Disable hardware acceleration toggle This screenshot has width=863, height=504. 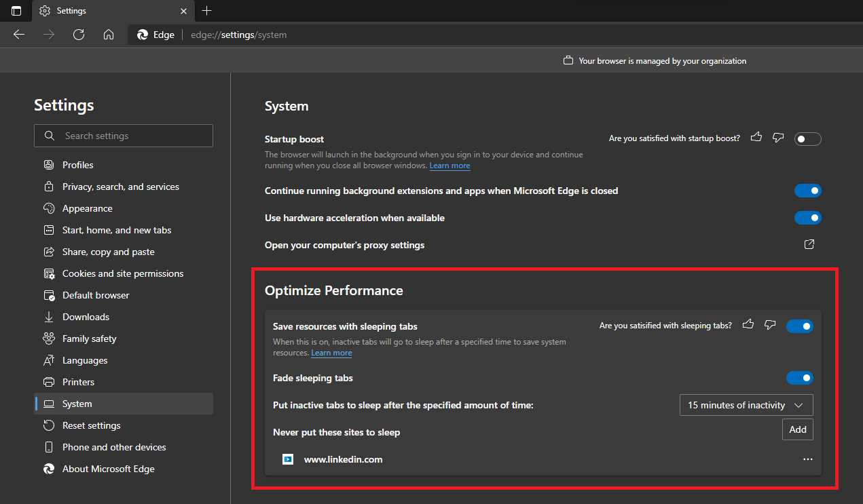[x=807, y=217]
